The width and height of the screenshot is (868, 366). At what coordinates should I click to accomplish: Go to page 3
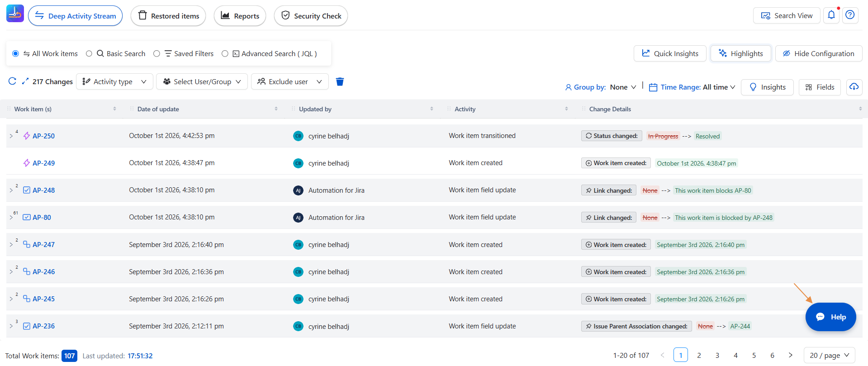pyautogui.click(x=717, y=355)
